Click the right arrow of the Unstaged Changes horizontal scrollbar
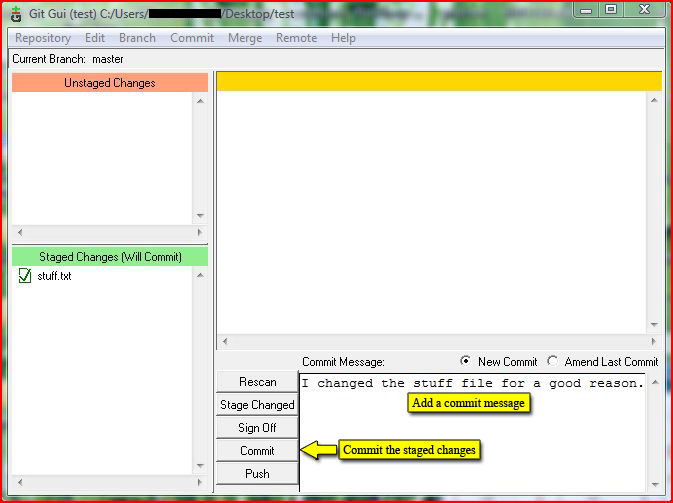Viewport: 673px width, 503px height. click(199, 232)
